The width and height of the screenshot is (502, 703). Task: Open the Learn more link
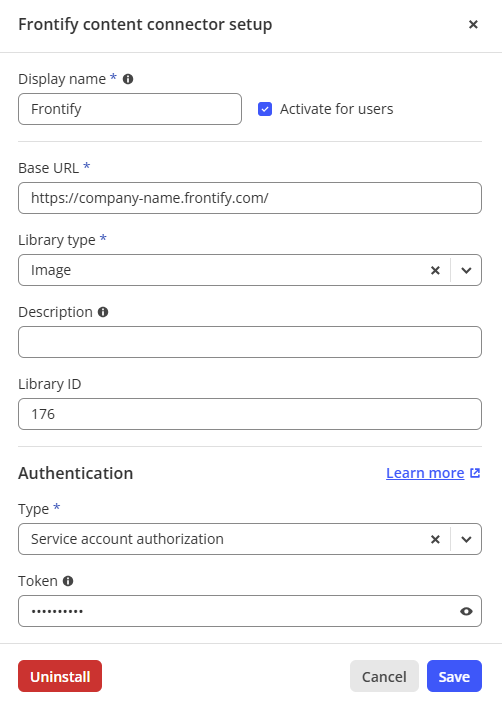(x=425, y=473)
